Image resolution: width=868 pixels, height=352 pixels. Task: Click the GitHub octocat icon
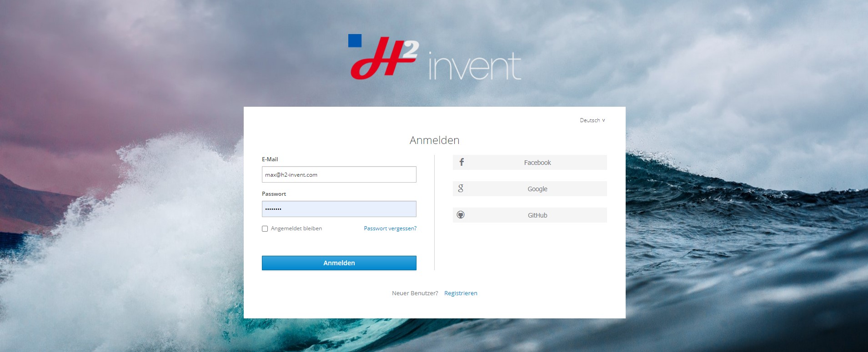coord(461,215)
